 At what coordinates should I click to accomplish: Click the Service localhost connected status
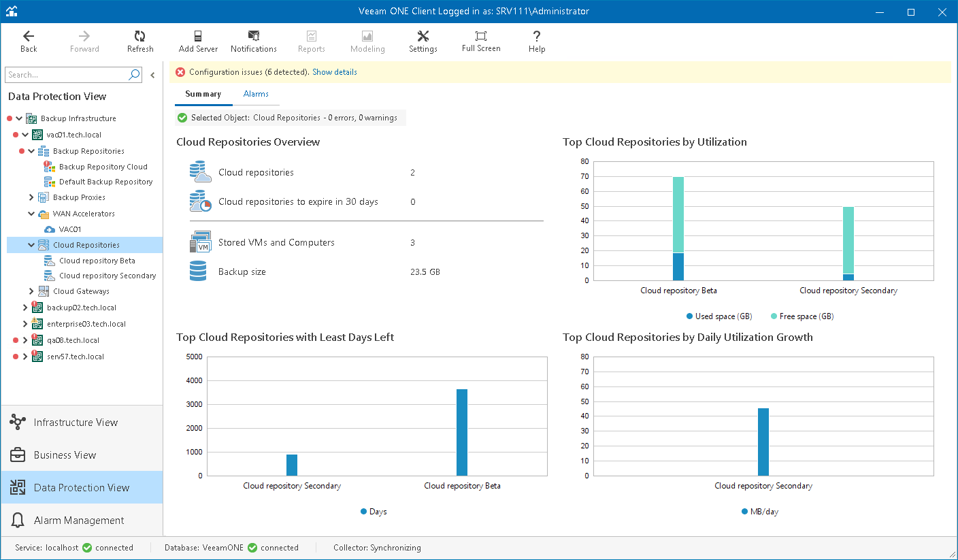coord(74,548)
